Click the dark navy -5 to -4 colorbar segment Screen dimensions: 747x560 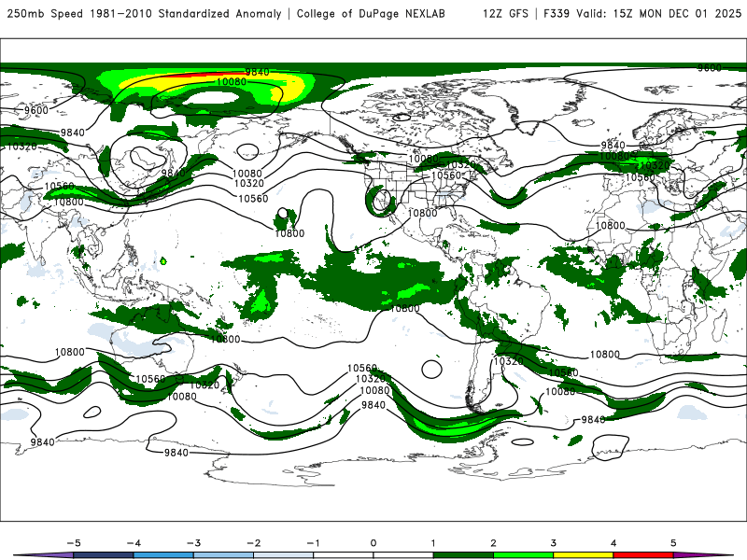click(104, 555)
